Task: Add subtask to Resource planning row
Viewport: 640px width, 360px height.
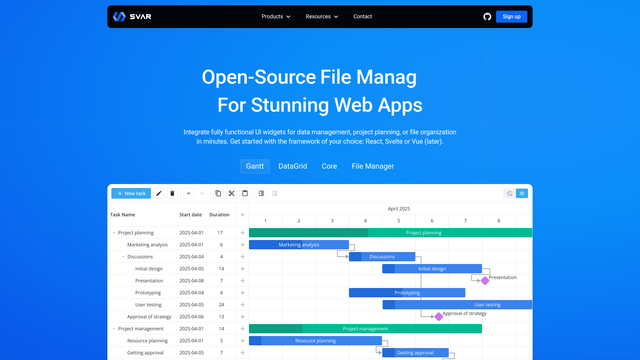Action: click(242, 341)
